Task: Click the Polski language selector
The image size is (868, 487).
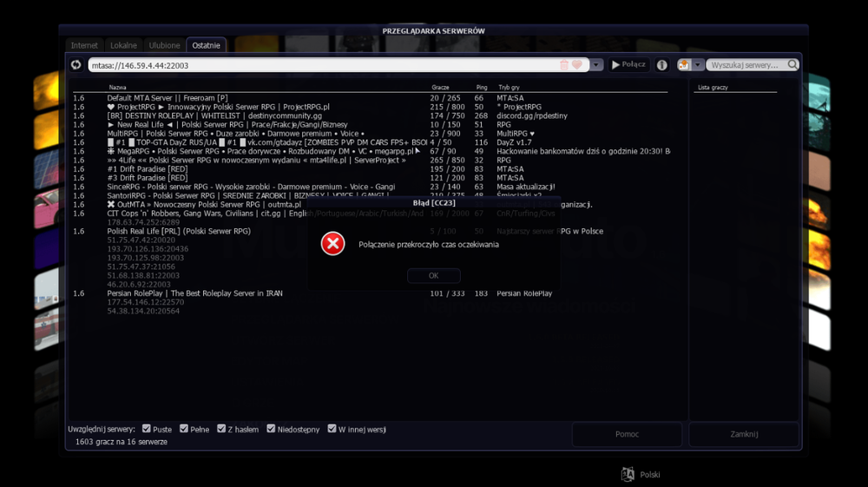Action: pyautogui.click(x=649, y=475)
